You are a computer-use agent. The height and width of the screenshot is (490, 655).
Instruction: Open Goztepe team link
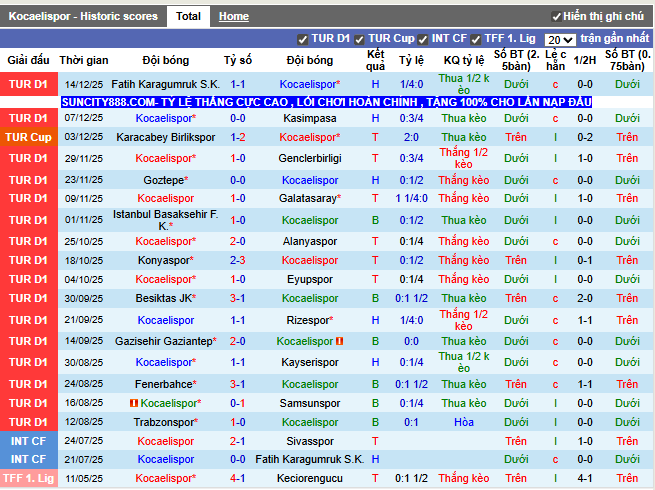point(164,180)
